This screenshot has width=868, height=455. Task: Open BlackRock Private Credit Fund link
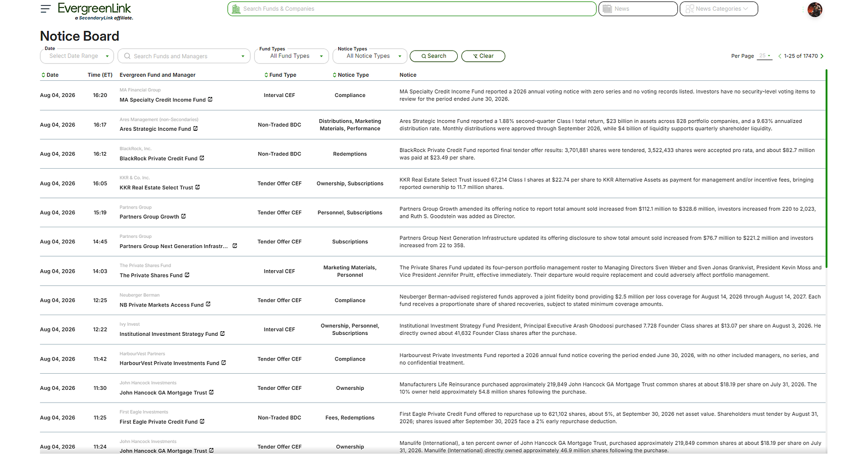click(x=158, y=159)
